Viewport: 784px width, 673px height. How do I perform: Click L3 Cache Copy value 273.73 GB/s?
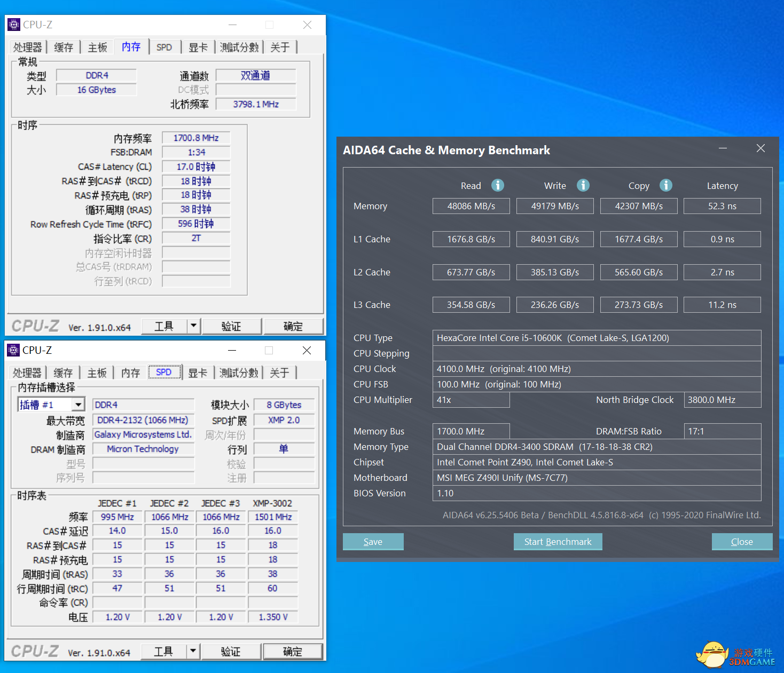[x=639, y=305]
